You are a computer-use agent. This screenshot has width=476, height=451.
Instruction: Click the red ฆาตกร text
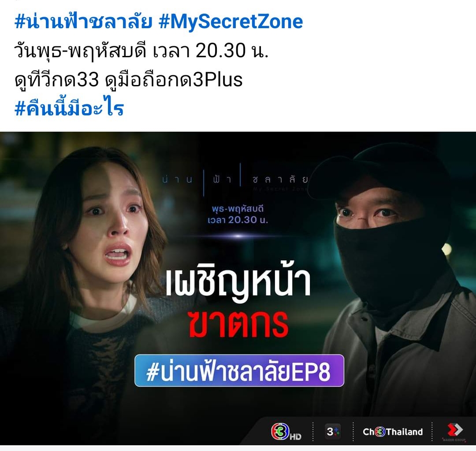(238, 325)
